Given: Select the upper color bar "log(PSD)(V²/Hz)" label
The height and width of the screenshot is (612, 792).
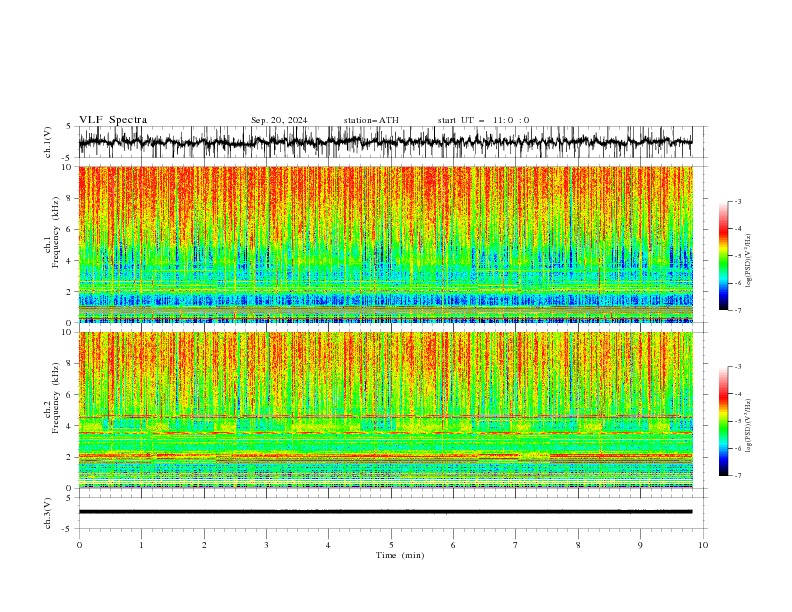Looking at the screenshot, I should click(x=748, y=261).
